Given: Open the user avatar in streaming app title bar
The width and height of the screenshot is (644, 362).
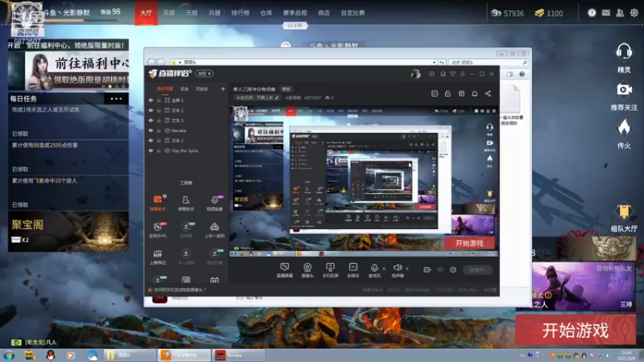Looking at the screenshot, I should click(x=415, y=74).
